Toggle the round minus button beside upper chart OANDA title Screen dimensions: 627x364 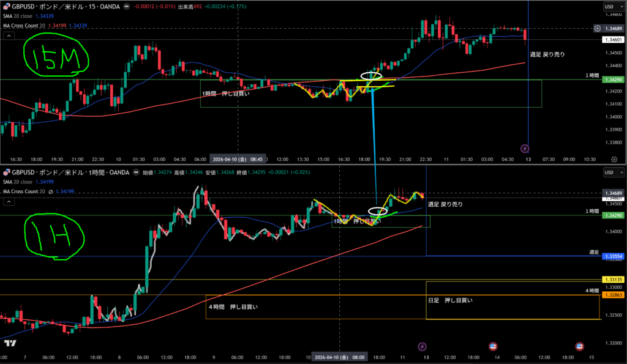click(x=125, y=7)
